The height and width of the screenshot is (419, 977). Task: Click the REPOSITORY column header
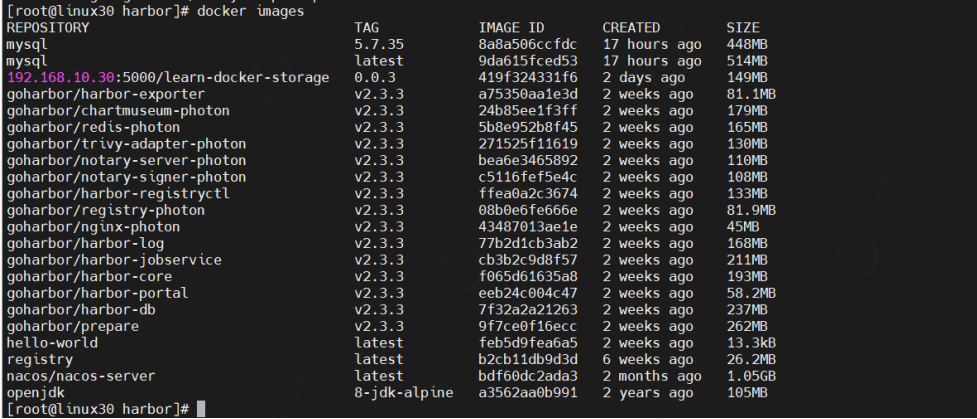coord(48,27)
